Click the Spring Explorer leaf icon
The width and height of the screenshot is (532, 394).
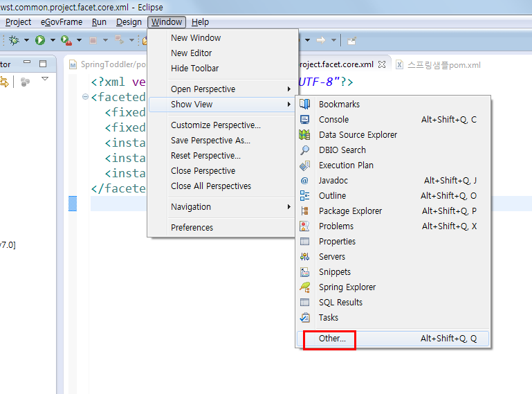[x=304, y=287]
